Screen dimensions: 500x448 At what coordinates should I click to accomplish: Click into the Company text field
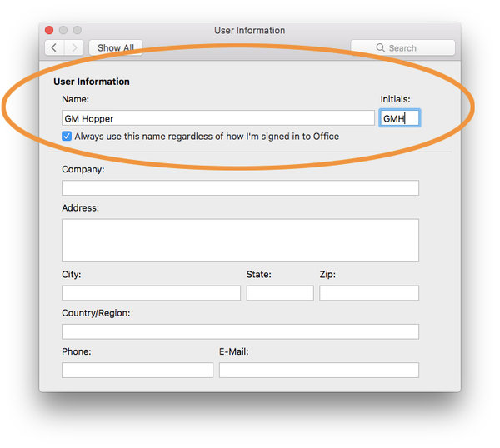[x=240, y=187]
